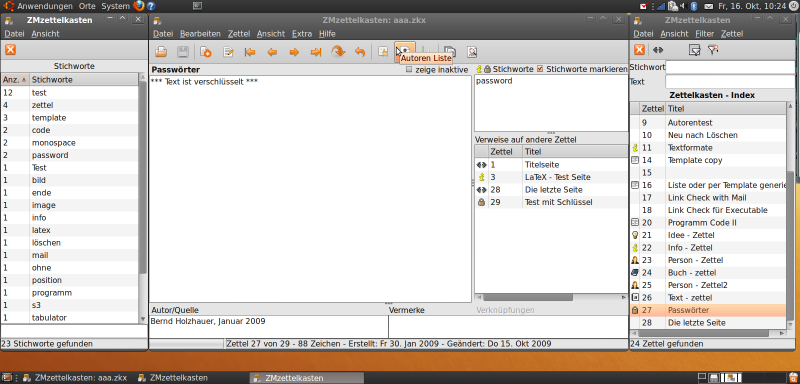This screenshot has width=800, height=384.
Task: Click the save floppy disk toolbar icon
Action: (183, 52)
